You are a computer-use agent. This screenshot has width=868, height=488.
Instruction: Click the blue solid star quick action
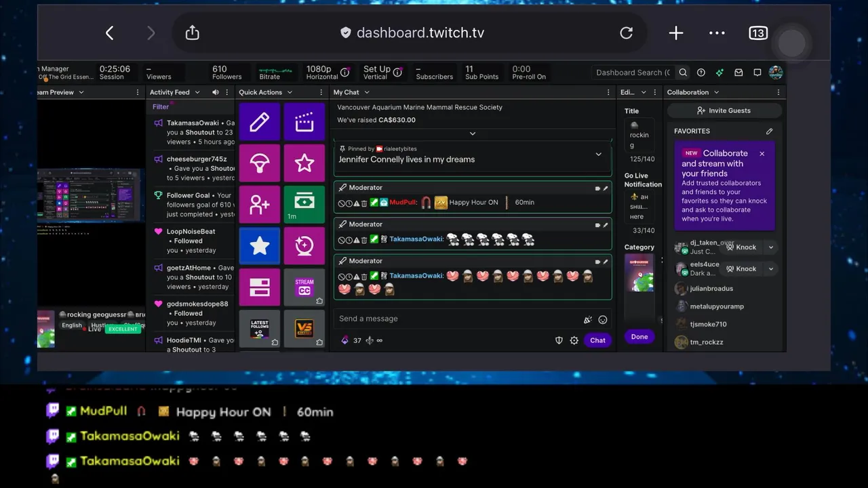(260, 246)
